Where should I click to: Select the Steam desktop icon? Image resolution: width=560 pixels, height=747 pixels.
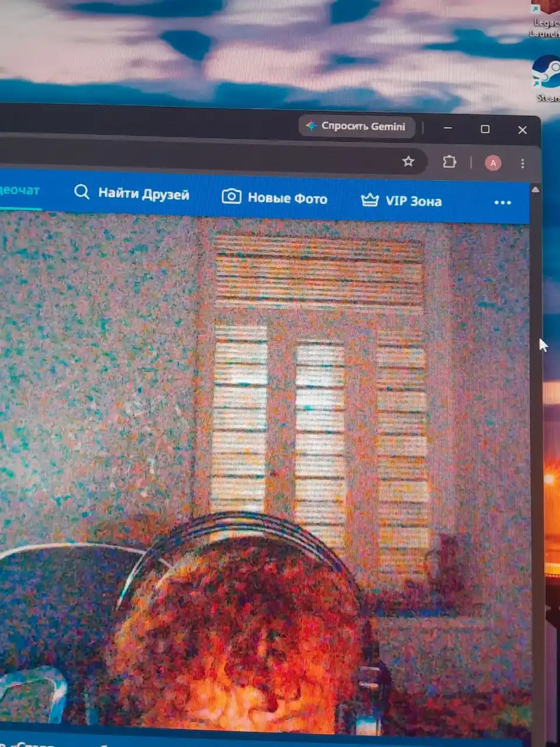click(547, 78)
